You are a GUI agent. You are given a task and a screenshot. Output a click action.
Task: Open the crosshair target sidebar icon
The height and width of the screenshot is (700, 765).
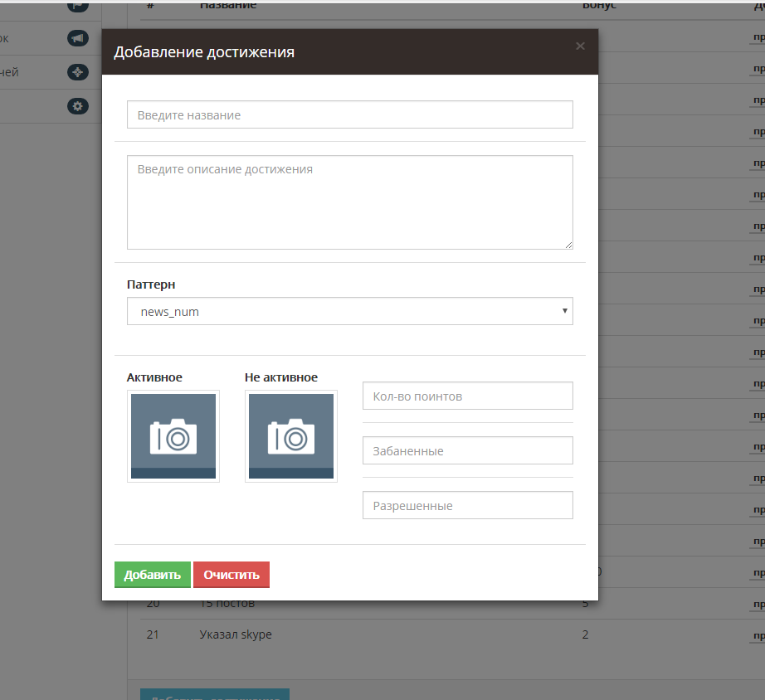77,72
